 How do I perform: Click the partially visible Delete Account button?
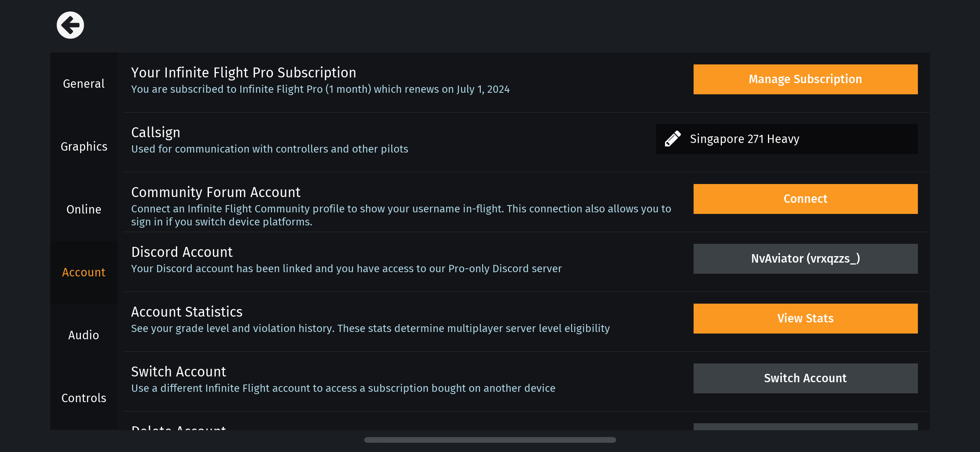805,426
